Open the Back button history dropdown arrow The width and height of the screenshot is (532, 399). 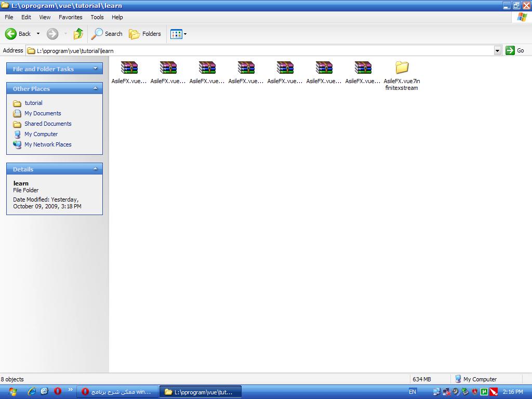pyautogui.click(x=38, y=34)
